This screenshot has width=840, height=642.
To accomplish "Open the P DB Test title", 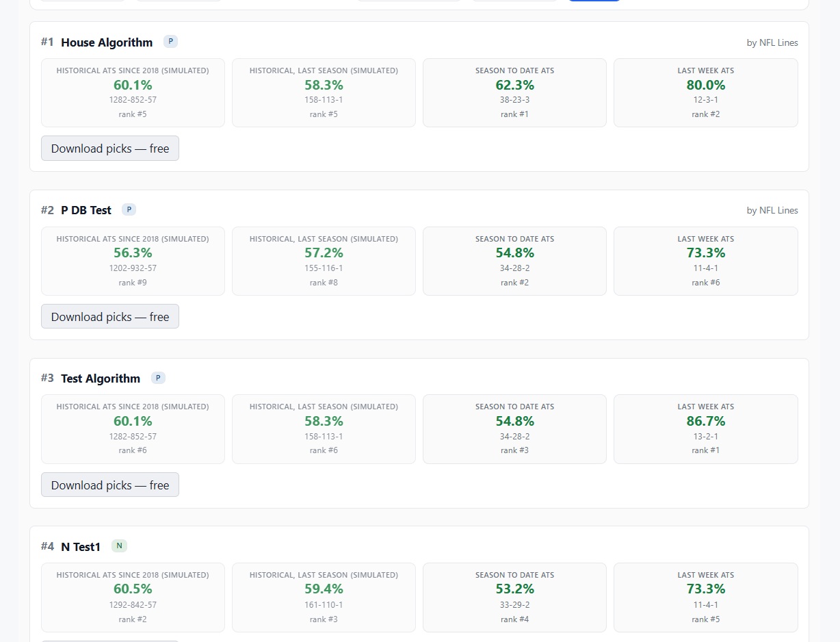I will [x=86, y=210].
